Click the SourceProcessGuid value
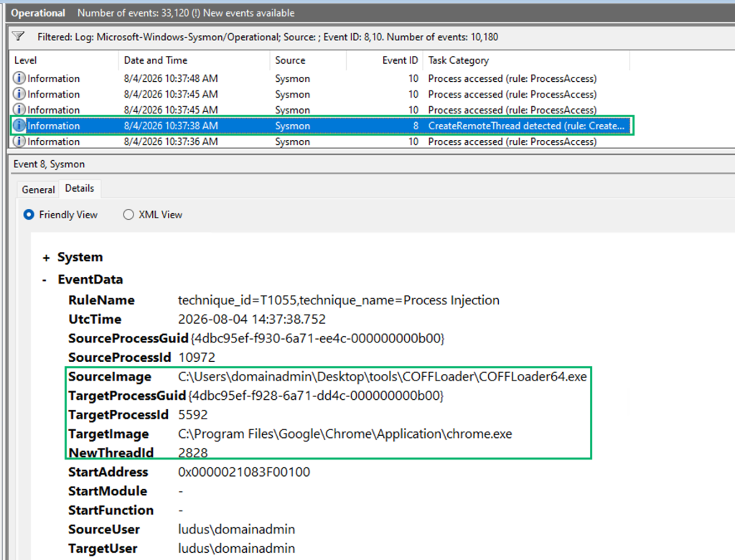The width and height of the screenshot is (735, 560). click(317, 338)
